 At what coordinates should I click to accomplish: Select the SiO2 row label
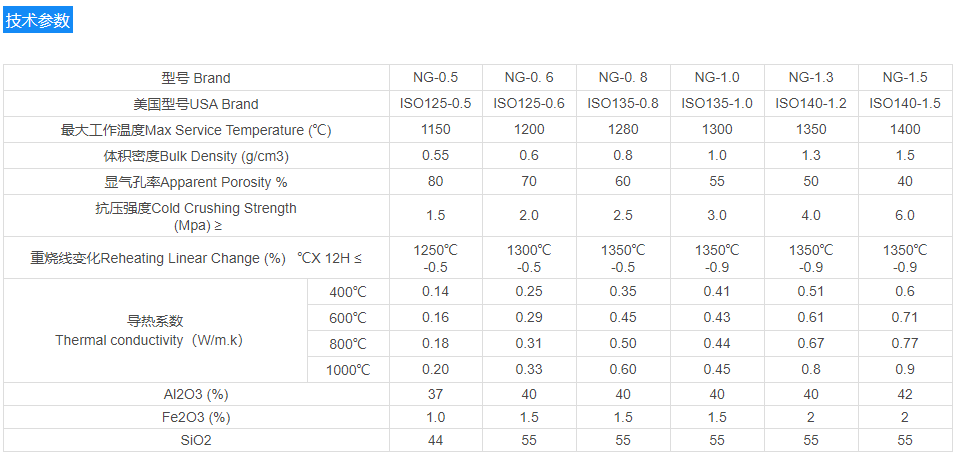[196, 440]
